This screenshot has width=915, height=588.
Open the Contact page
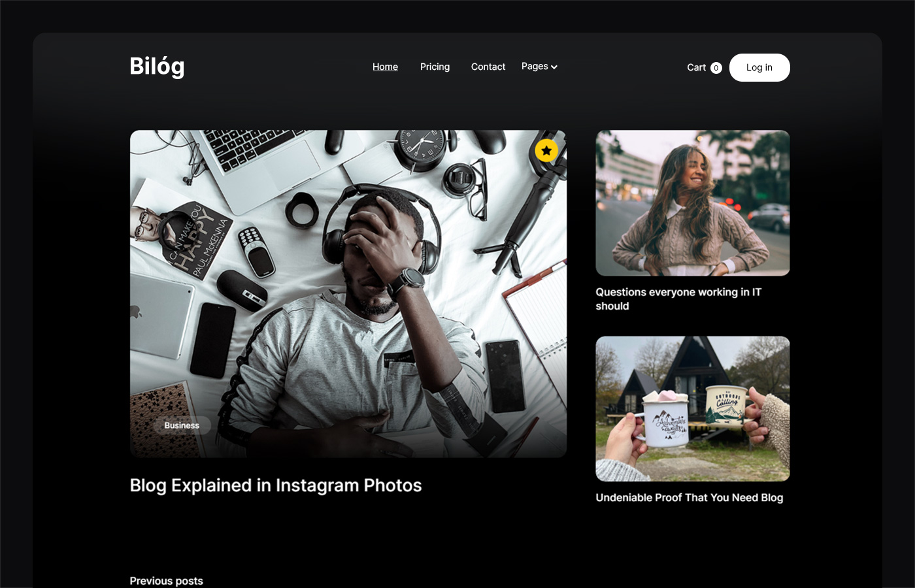[488, 67]
